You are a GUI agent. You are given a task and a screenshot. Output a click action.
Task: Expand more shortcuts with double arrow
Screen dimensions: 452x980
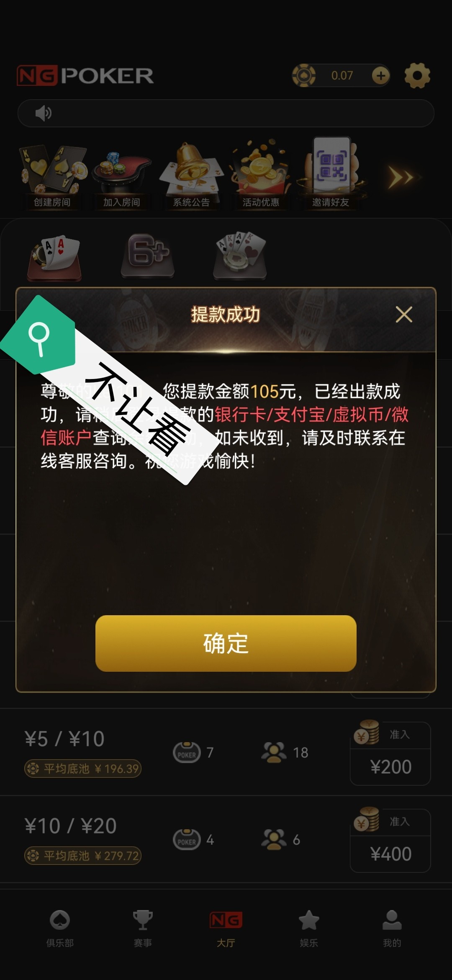point(401,177)
